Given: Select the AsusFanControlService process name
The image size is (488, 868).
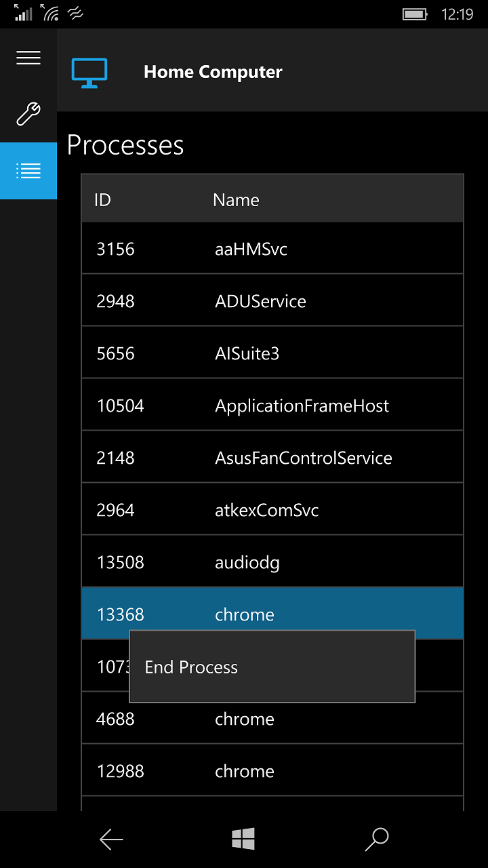Looking at the screenshot, I should [x=304, y=458].
